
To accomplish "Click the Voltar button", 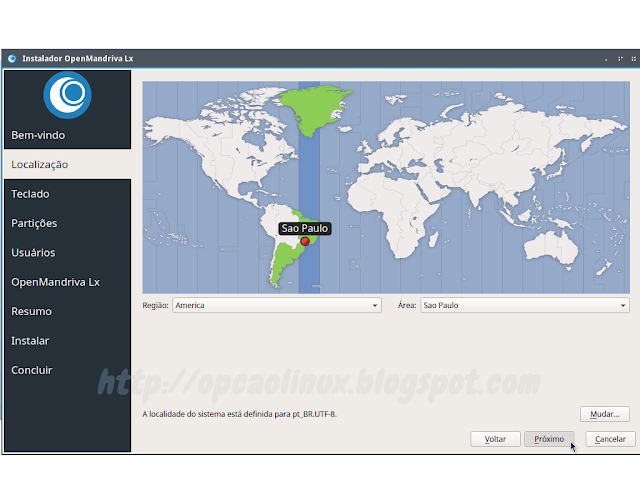I will coord(495,439).
